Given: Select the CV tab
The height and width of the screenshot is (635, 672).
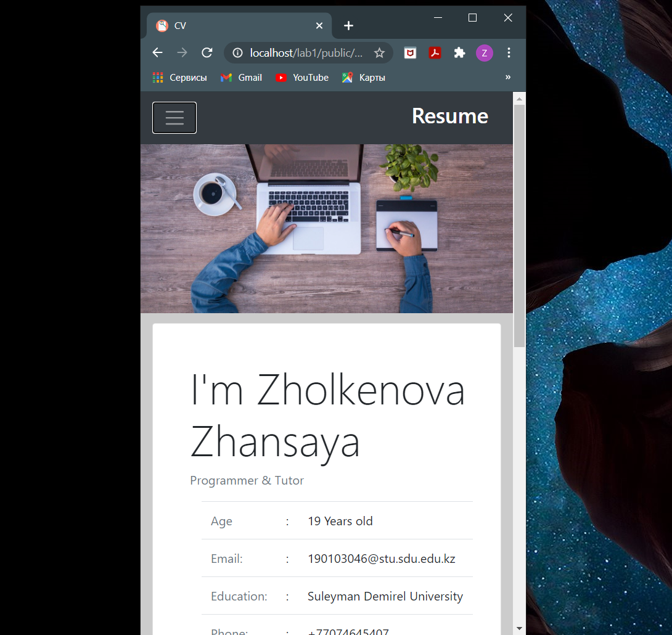Looking at the screenshot, I should pyautogui.click(x=239, y=26).
